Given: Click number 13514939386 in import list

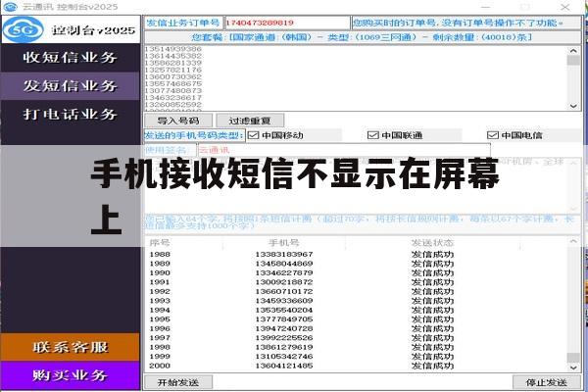Looking at the screenshot, I should coord(173,49).
